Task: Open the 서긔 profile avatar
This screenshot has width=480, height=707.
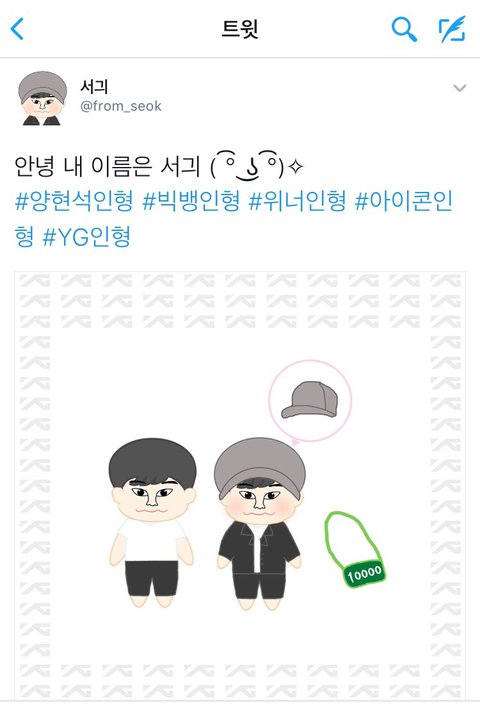Action: coord(42,98)
